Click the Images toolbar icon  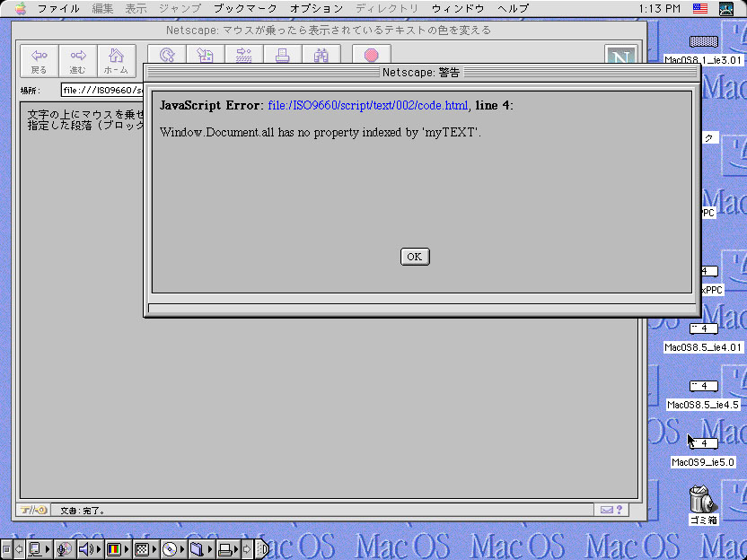(x=206, y=55)
